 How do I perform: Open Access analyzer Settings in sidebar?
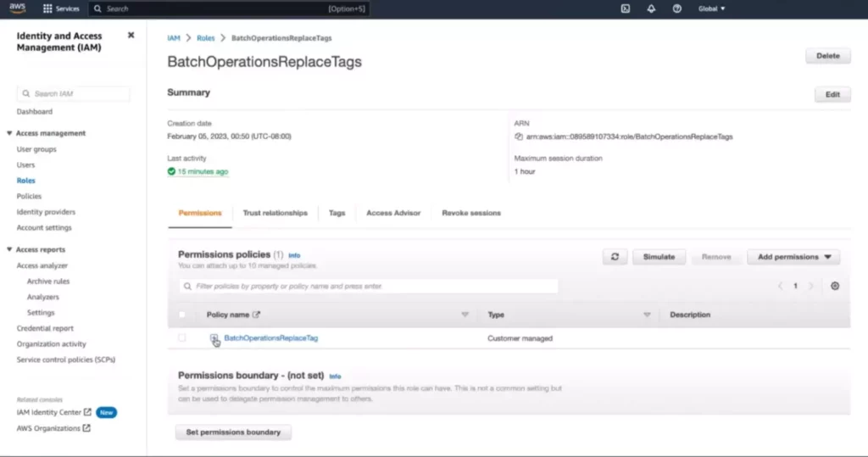click(41, 312)
